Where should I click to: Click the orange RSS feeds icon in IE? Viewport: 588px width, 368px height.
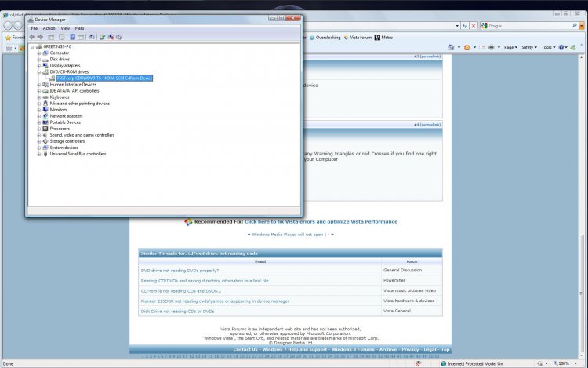[467, 47]
